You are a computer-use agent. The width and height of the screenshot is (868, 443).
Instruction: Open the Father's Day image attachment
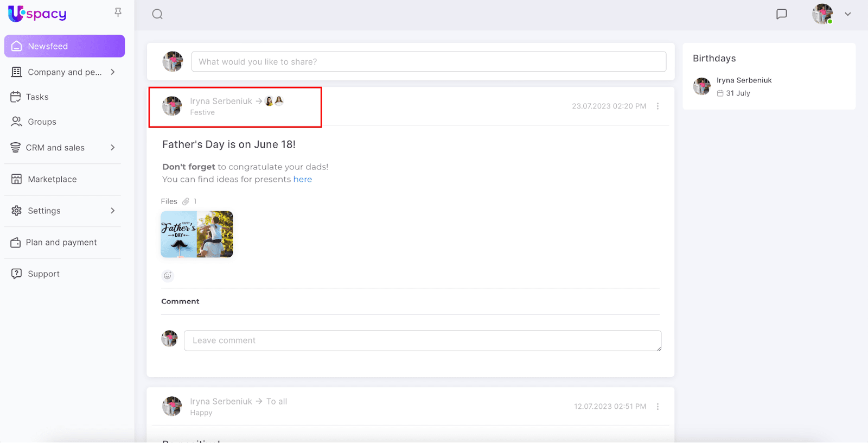pos(197,235)
